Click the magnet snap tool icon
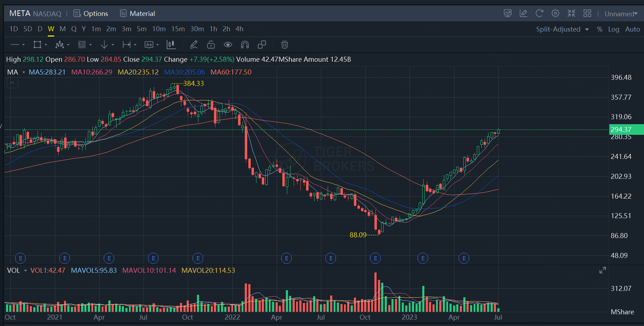Screen dimensions: 644x326 tap(245, 45)
